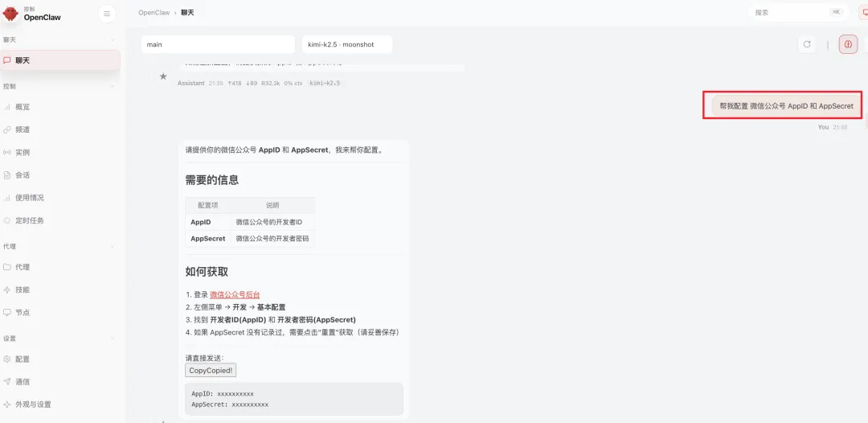
Task: Toggle the red brain icon button
Action: (x=848, y=44)
